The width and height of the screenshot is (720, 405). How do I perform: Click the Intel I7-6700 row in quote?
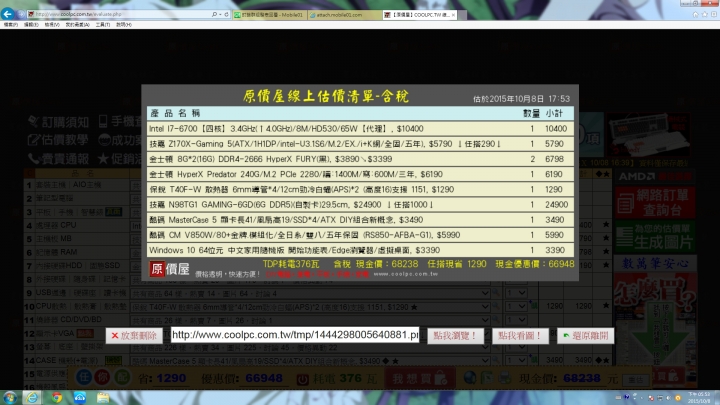(x=360, y=129)
